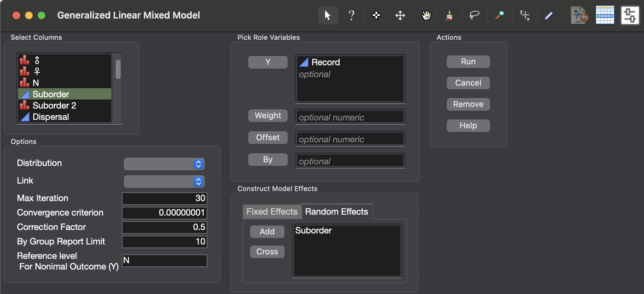Select the Magnifier zoom tool
Viewport: 644px width, 294px height.
[x=499, y=15]
